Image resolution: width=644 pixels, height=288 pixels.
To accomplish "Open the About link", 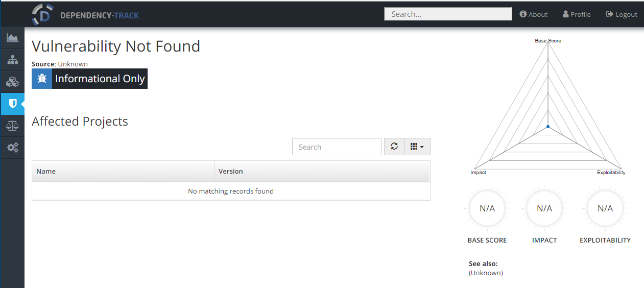I will click(x=534, y=14).
